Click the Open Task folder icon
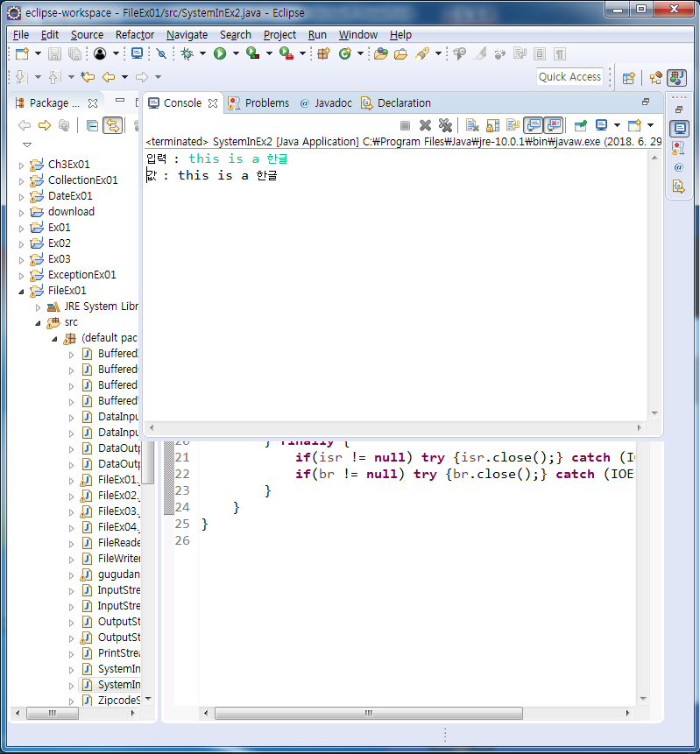Screen dimensions: 700x754 point(400,54)
